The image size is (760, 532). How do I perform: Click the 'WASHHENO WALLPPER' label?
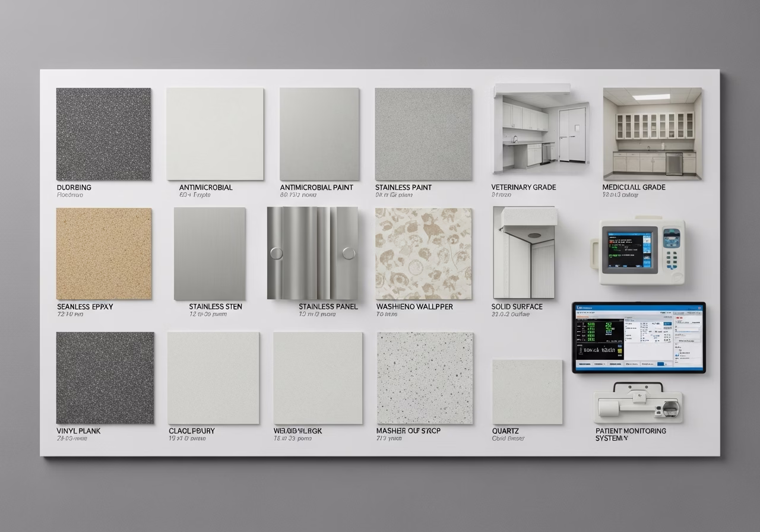coord(414,306)
